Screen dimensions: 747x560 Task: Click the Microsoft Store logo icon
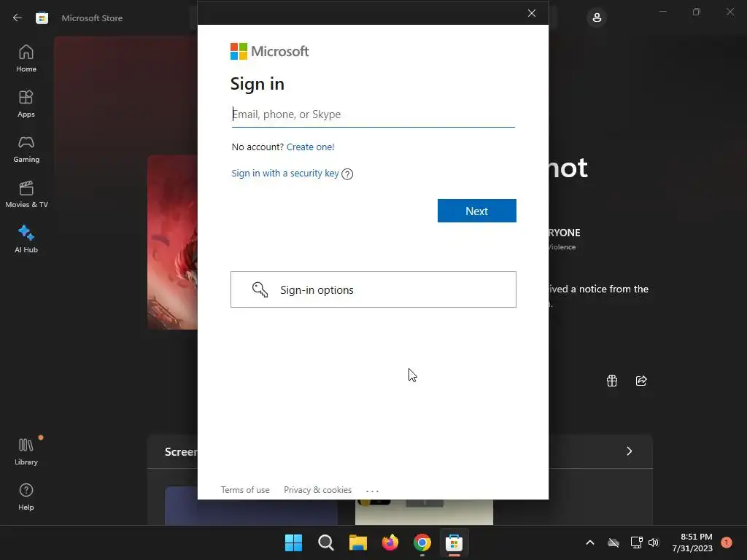[x=42, y=18]
